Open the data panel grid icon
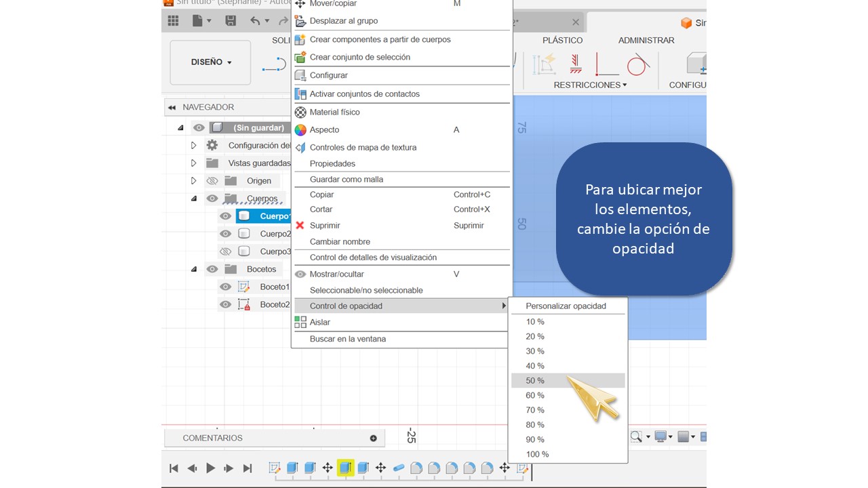 [x=173, y=21]
